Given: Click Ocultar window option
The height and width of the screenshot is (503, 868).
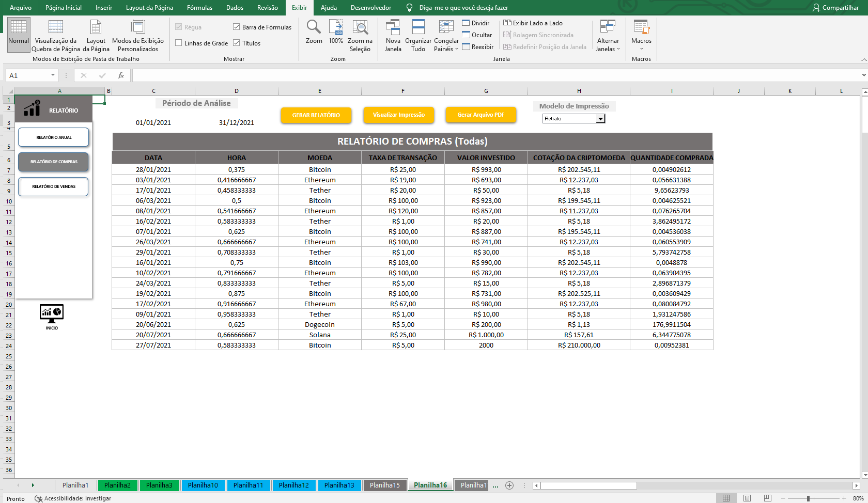Looking at the screenshot, I should click(x=477, y=35).
